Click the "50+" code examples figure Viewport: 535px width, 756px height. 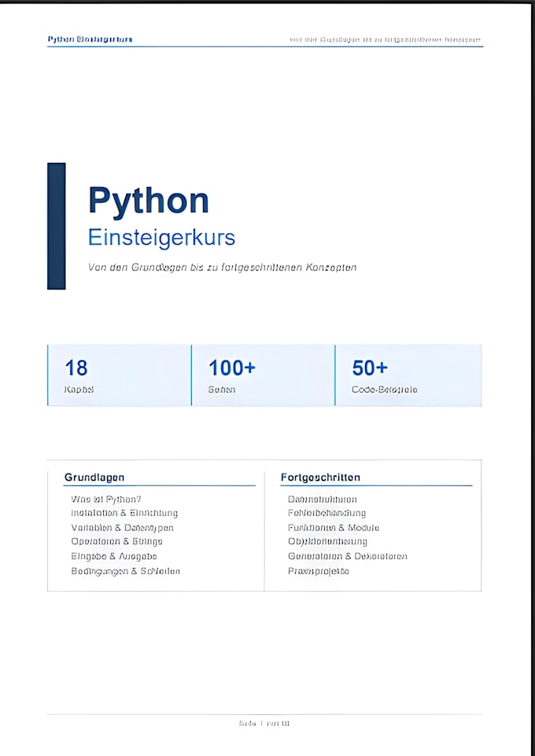[370, 368]
